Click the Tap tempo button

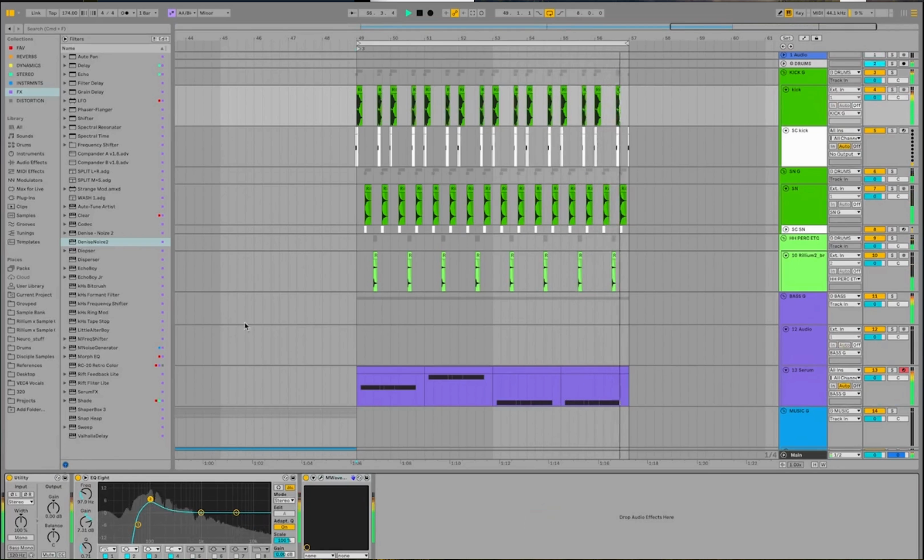[x=53, y=13]
